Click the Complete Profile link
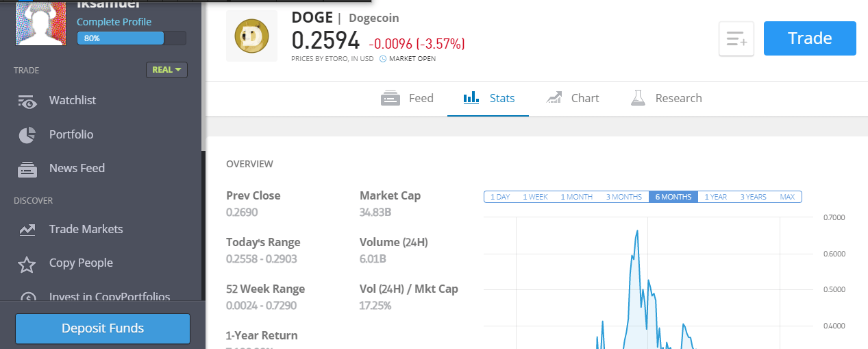 click(114, 22)
